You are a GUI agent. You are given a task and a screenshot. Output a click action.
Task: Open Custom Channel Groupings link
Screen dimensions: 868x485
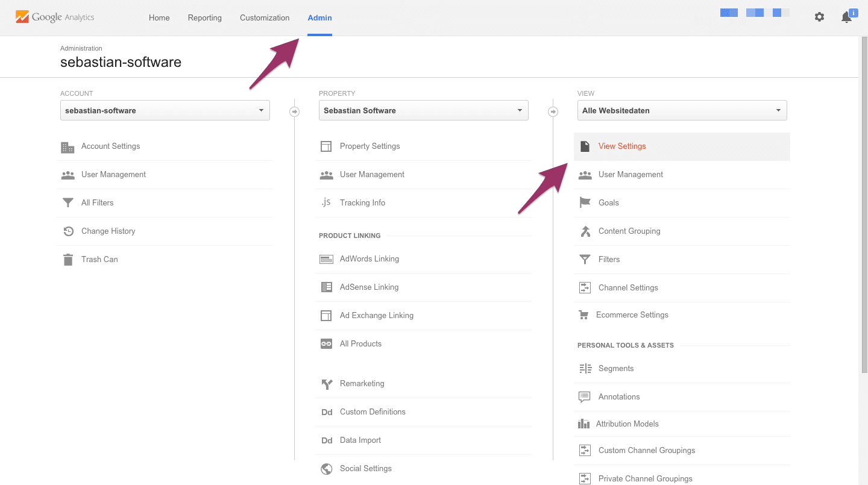pyautogui.click(x=647, y=451)
